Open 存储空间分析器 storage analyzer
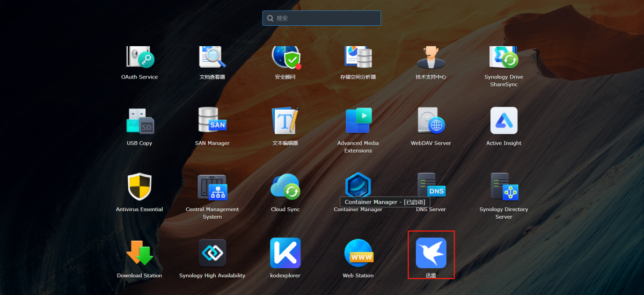 click(358, 57)
